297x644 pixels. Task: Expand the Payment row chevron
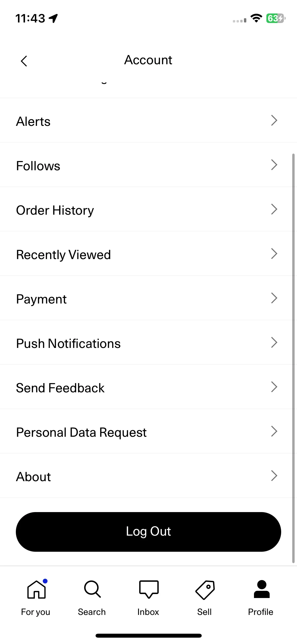coord(274,298)
